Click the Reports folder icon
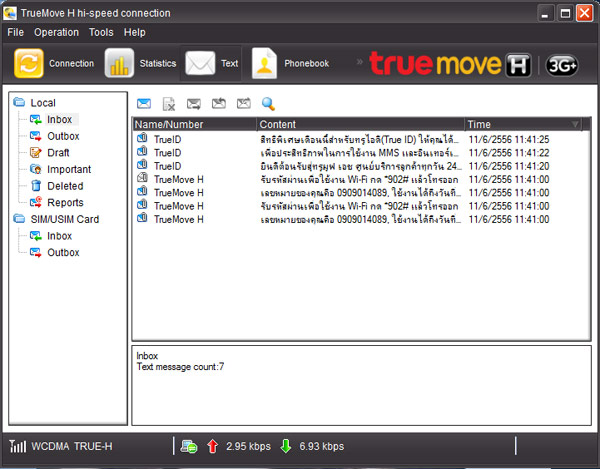The image size is (600, 469). [x=36, y=202]
